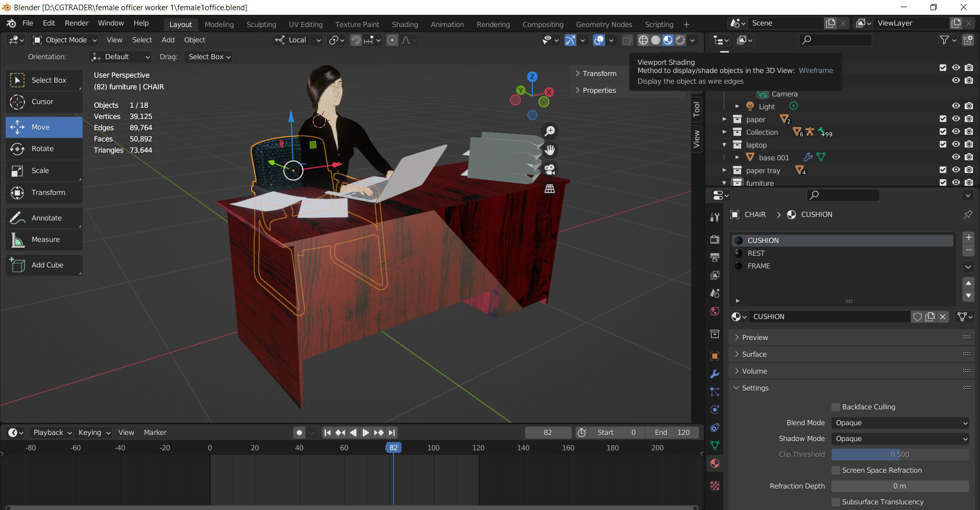The width and height of the screenshot is (980, 510).
Task: Open the Local transform orientation dropdown
Action: [x=298, y=40]
